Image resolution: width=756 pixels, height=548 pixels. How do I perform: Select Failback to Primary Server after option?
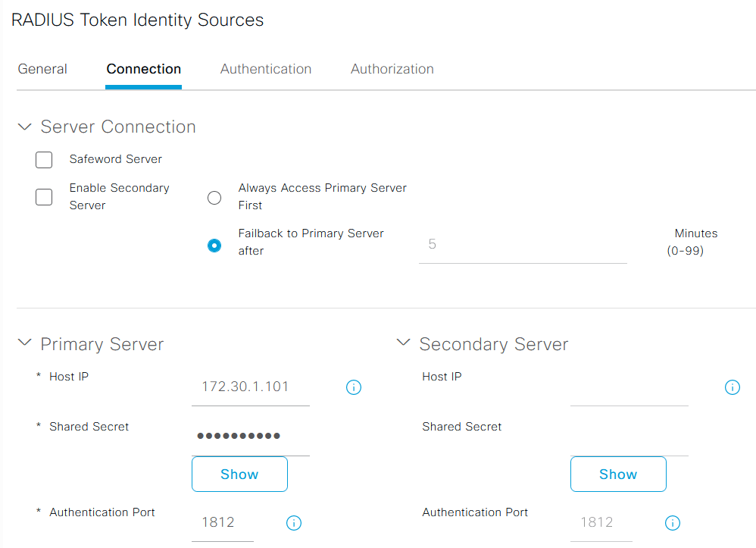coord(214,246)
